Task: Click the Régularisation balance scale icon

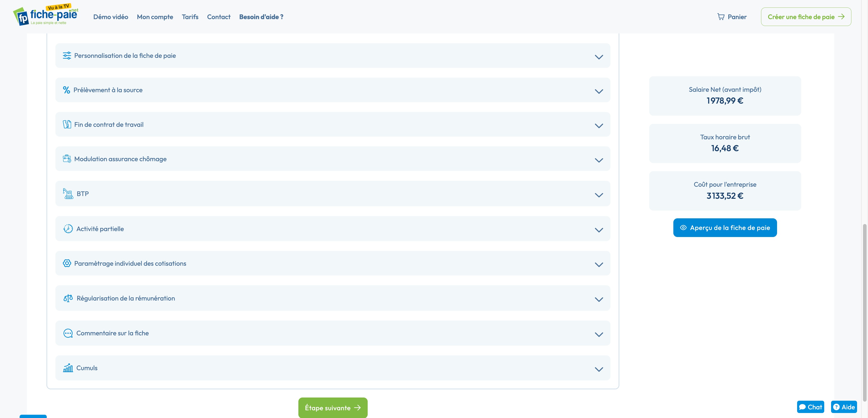Action: (x=68, y=298)
